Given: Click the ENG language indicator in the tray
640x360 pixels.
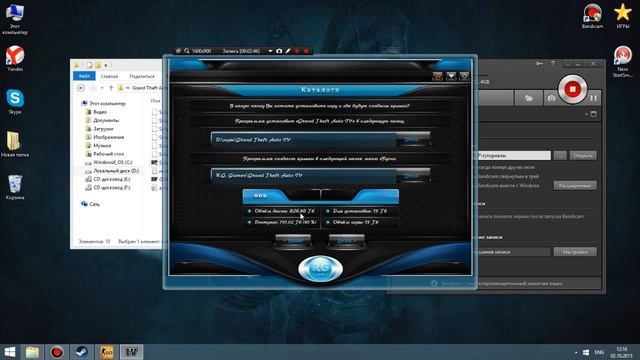Looking at the screenshot, I should coord(599,352).
